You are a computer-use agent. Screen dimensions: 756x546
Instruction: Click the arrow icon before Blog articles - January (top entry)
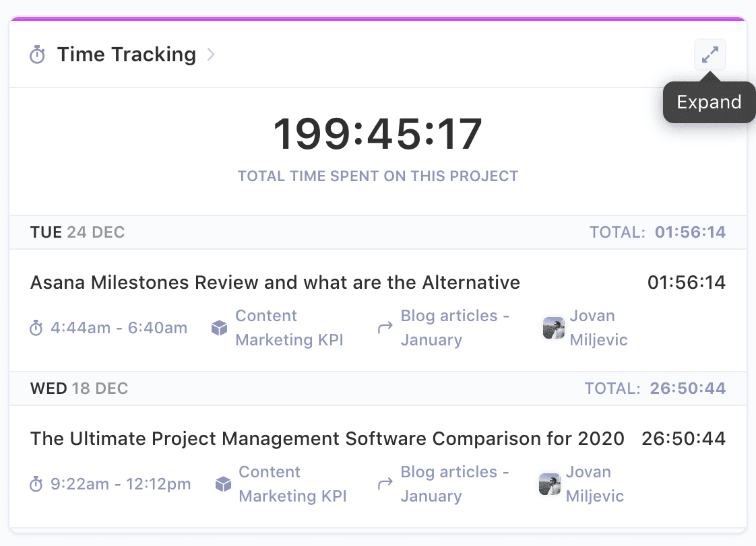(x=385, y=328)
